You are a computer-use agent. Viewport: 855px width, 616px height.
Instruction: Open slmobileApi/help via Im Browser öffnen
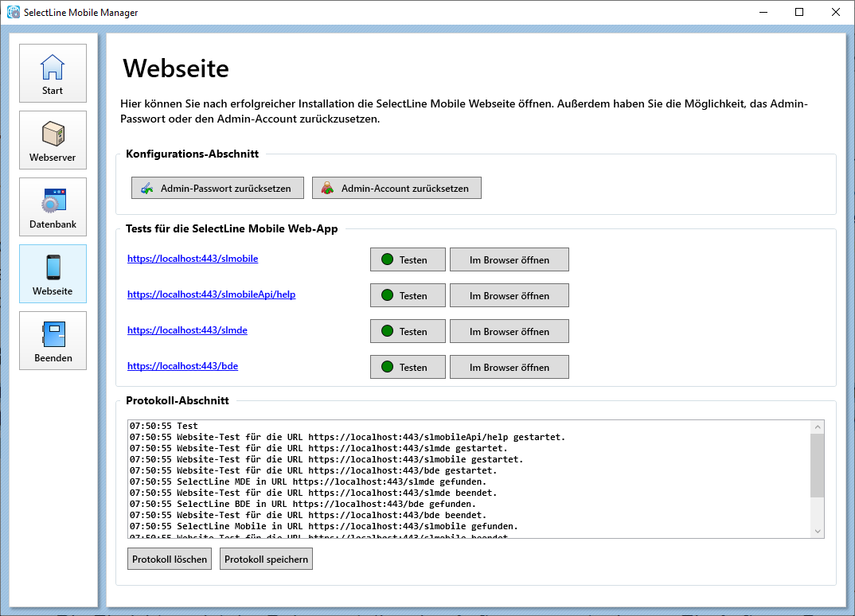point(509,295)
